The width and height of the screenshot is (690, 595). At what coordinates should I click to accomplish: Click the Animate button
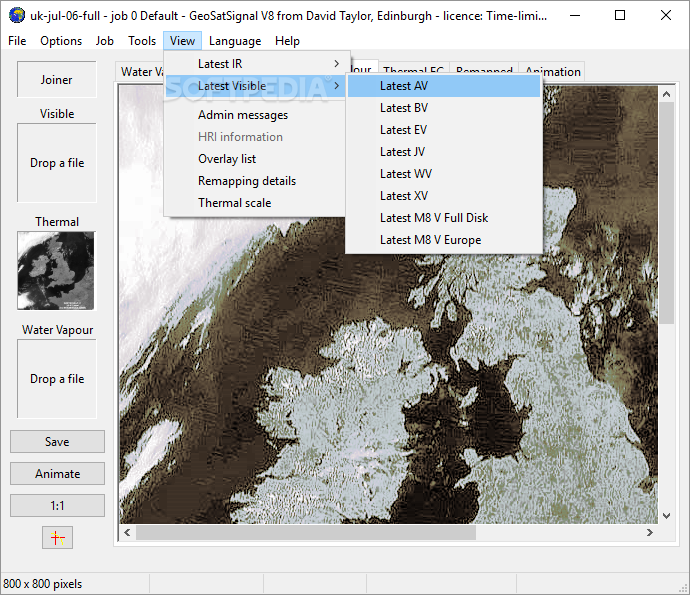(57, 474)
